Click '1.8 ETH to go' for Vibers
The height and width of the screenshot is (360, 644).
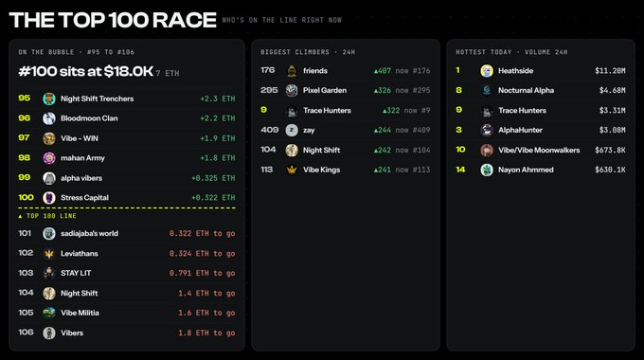pos(206,333)
